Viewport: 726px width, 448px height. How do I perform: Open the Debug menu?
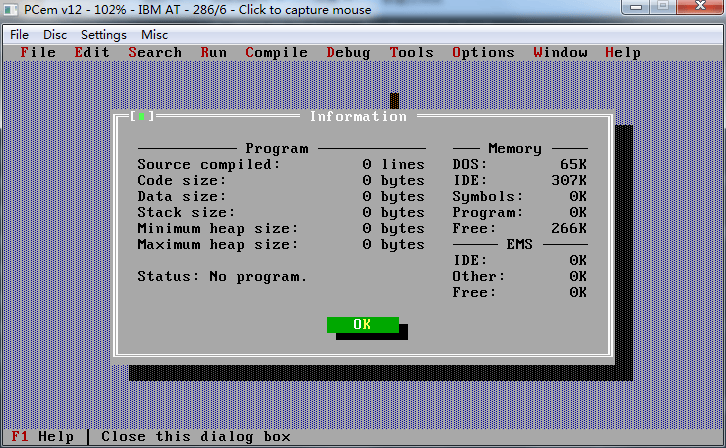pyautogui.click(x=348, y=53)
